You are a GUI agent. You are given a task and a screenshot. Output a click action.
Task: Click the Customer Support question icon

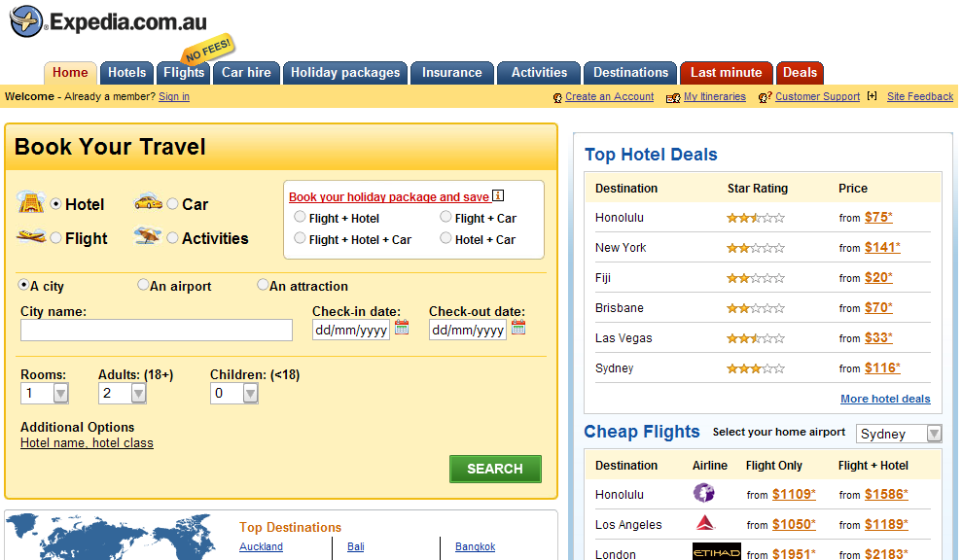[765, 97]
